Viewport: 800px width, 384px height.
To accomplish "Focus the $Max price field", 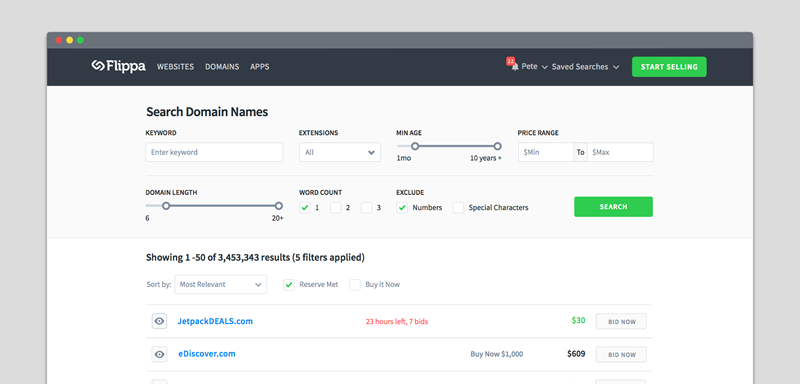I will click(x=620, y=152).
